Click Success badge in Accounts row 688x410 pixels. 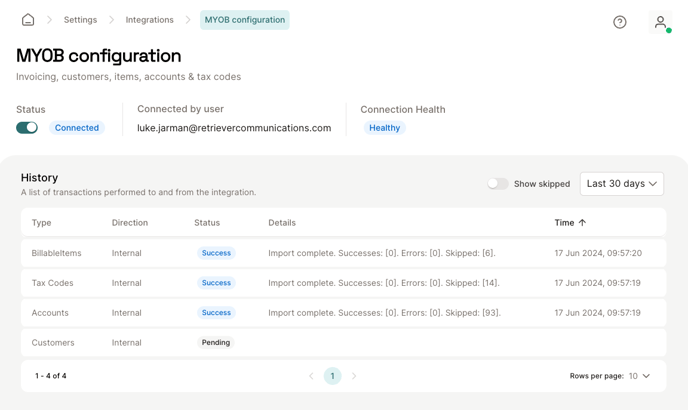coord(216,313)
